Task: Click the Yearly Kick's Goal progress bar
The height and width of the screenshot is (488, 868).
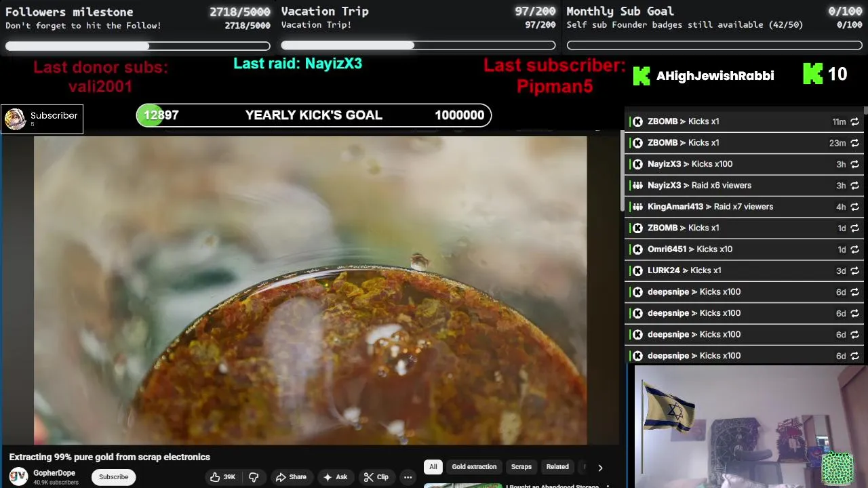Action: [313, 115]
